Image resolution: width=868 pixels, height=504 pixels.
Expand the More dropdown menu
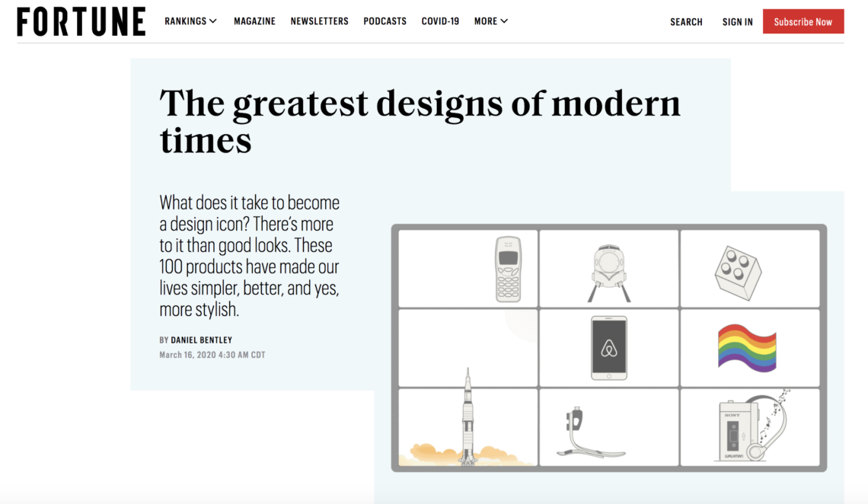490,21
